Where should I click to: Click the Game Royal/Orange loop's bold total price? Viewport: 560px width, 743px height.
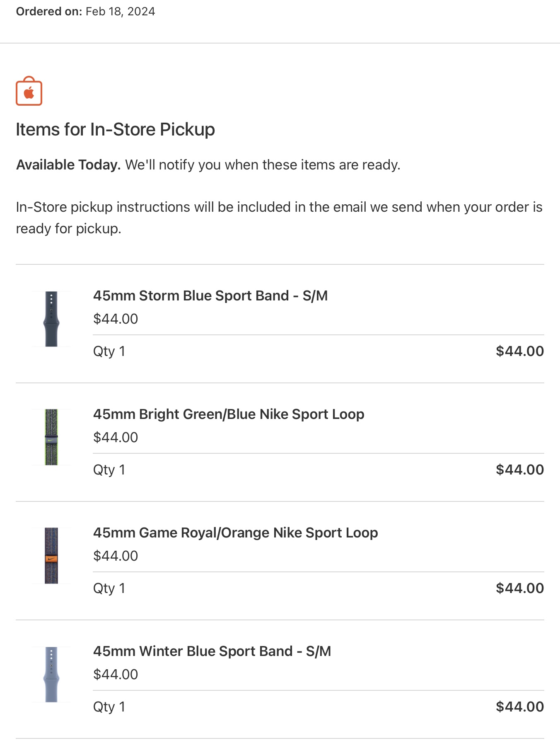[x=519, y=588]
